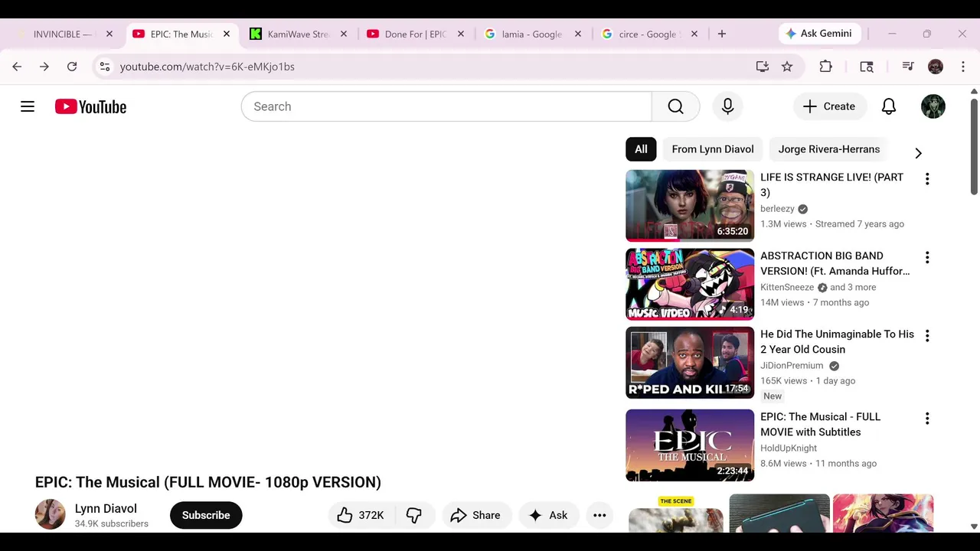Click the page vertical scrollbar thumb

point(974,145)
